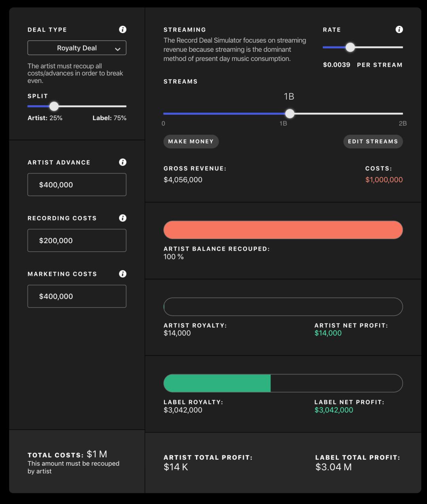The height and width of the screenshot is (504, 427).
Task: Click the empty artist royalty progress bar
Action: (x=283, y=307)
